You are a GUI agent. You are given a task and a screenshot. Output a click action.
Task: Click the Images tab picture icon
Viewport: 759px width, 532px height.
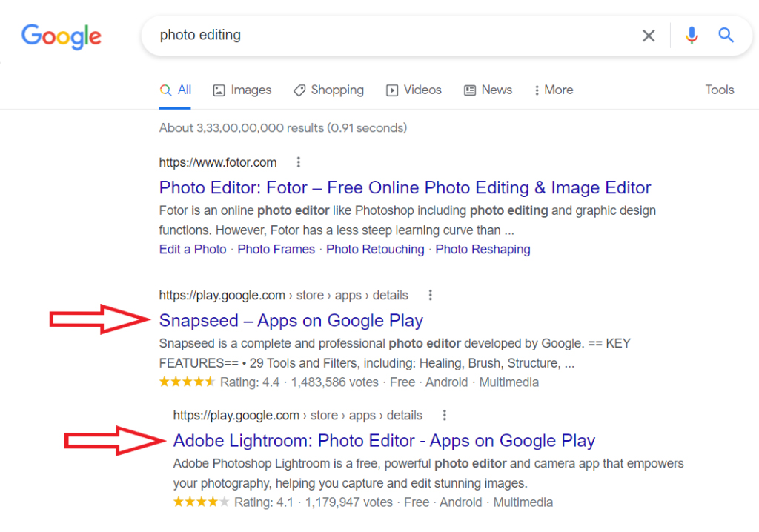(219, 90)
